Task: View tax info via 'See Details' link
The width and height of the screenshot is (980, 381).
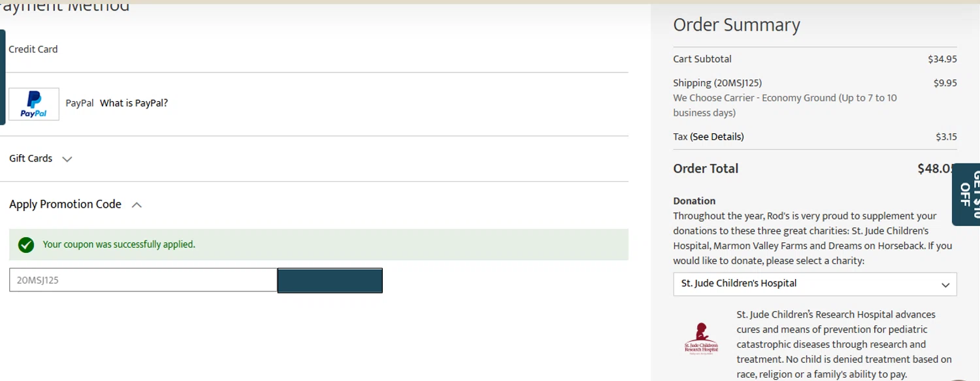Action: 717,137
